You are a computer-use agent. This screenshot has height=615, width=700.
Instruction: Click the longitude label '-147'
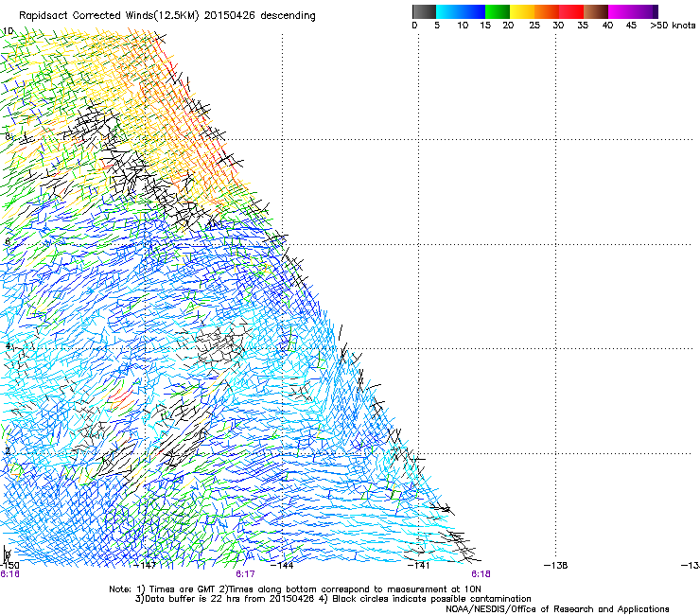point(145,566)
